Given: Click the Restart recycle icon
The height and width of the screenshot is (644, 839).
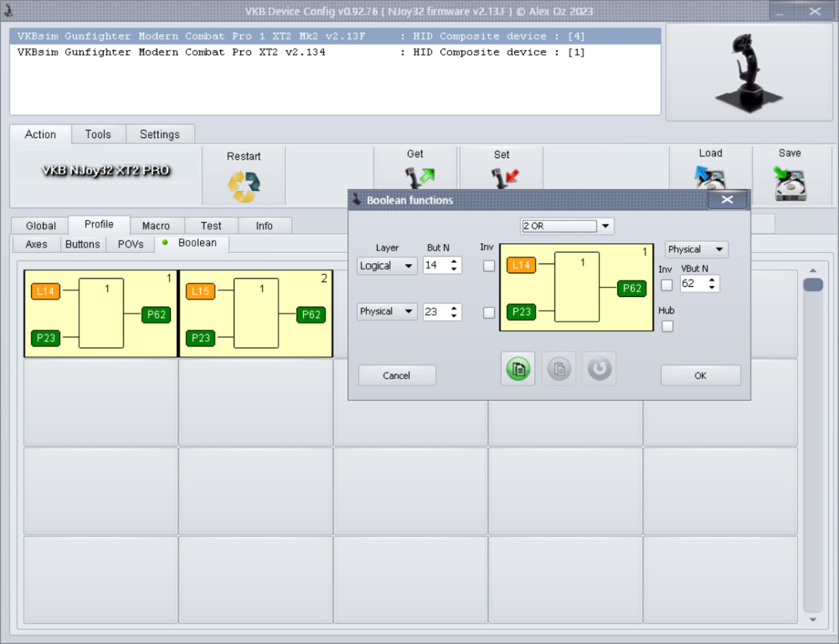Looking at the screenshot, I should click(243, 186).
